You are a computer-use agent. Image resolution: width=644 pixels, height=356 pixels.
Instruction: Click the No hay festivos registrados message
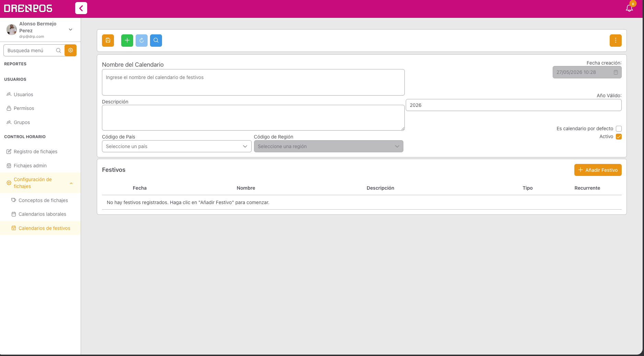[188, 202]
